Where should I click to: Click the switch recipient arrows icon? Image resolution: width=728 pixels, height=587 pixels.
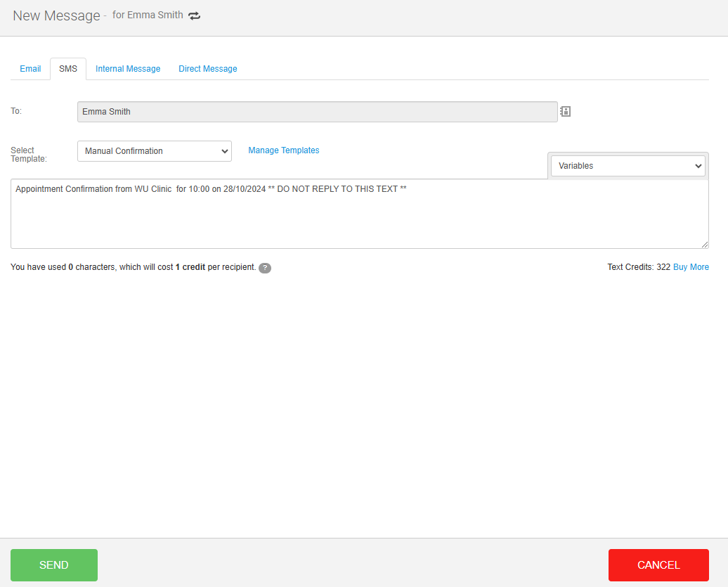tap(195, 15)
